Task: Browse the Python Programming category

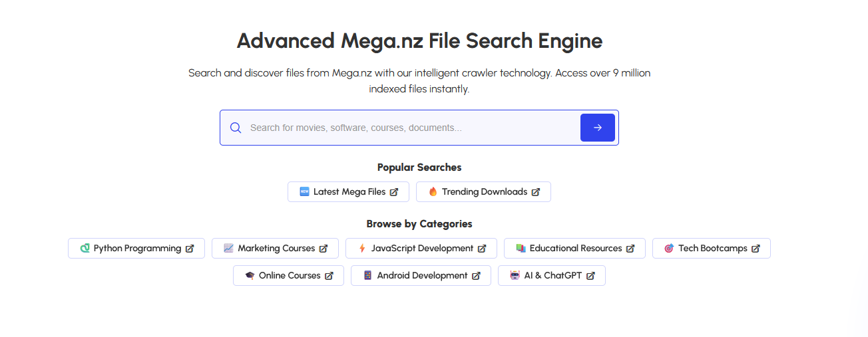Action: click(x=136, y=248)
